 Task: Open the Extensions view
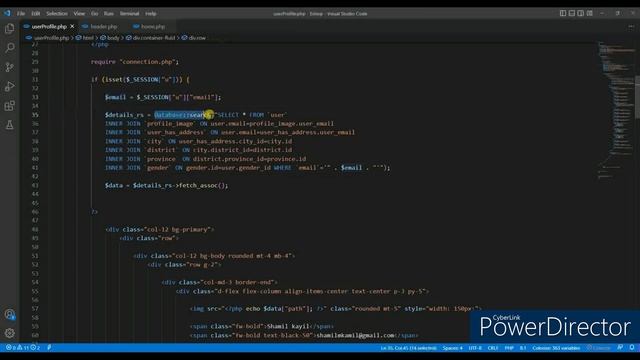9,106
